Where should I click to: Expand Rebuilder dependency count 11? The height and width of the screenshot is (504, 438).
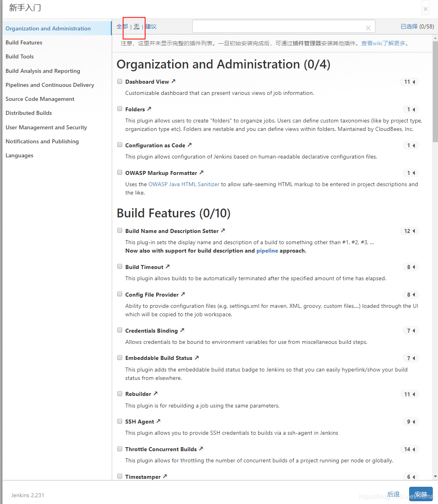click(410, 394)
